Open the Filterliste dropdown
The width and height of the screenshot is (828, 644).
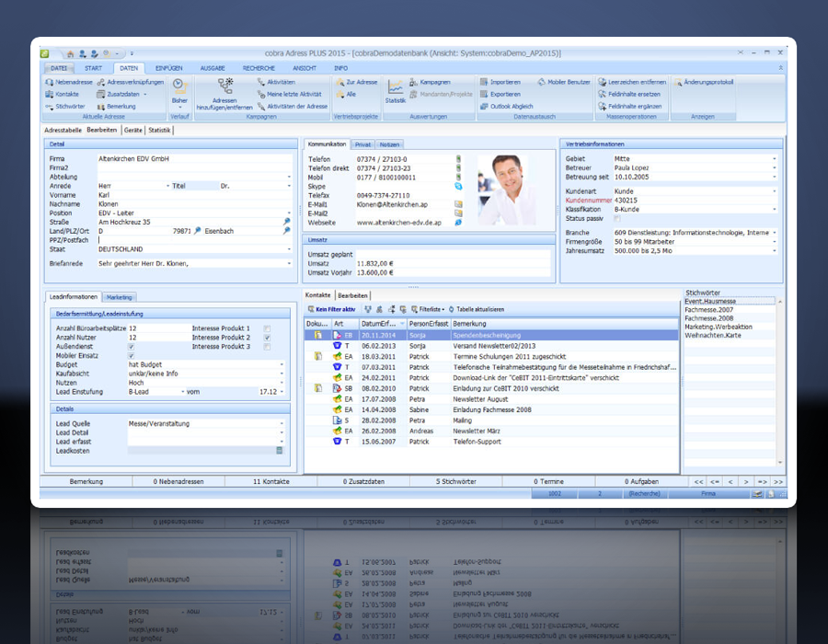(428, 309)
